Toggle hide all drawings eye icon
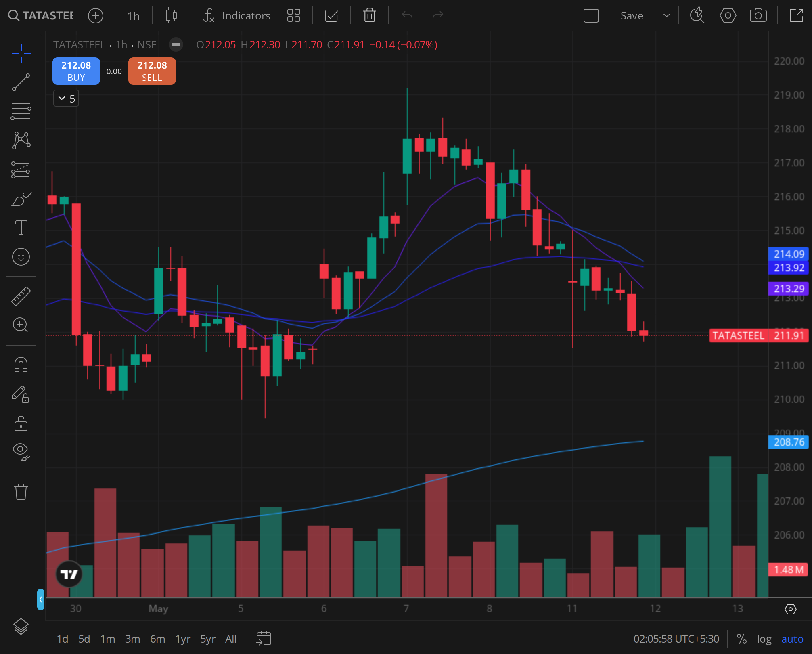The width and height of the screenshot is (812, 654). point(21,452)
